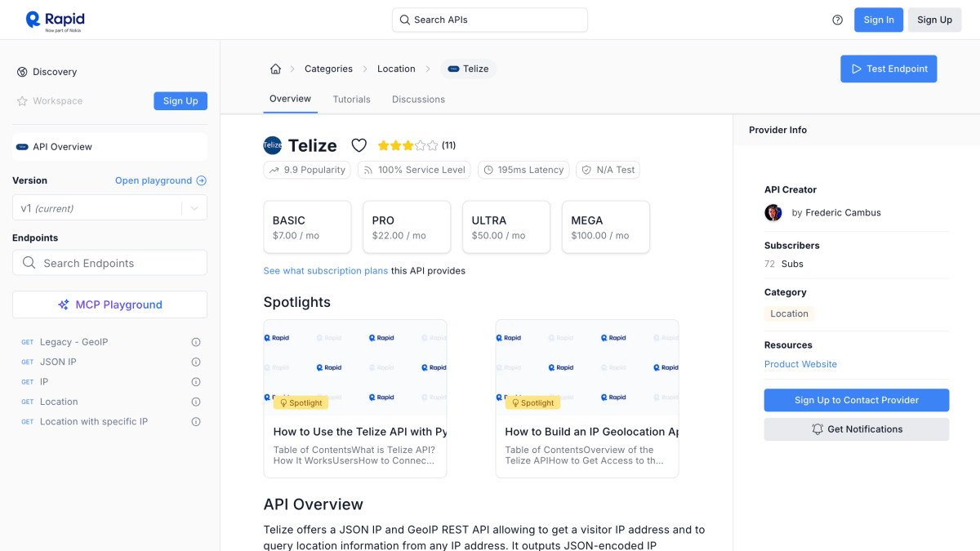980x551 pixels.
Task: Click Workspace in the sidebar
Action: (57, 101)
